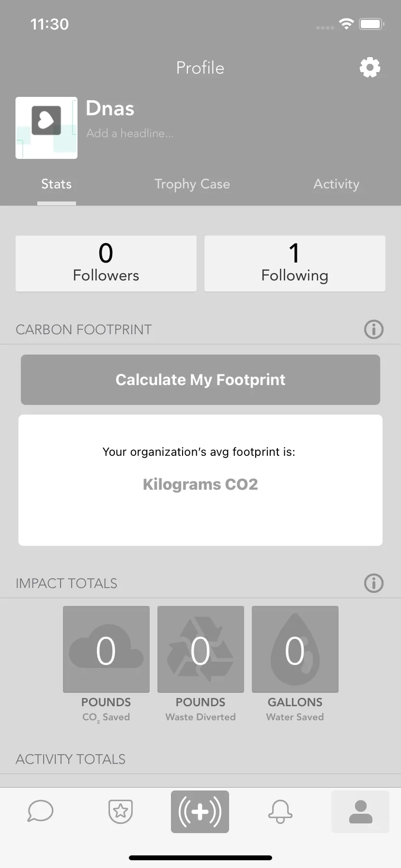
Task: Open notifications bell icon
Action: pos(280,811)
